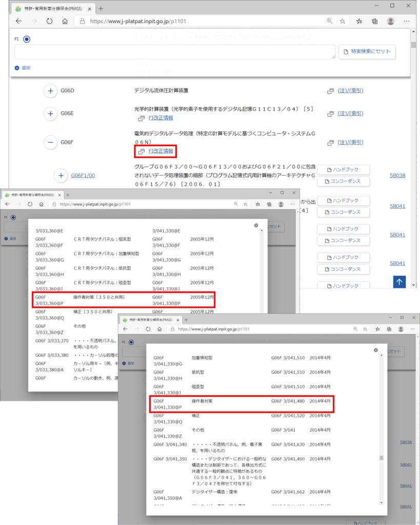Open the FI改正情報 link under G06F
The height and width of the screenshot is (525, 420).
[160, 151]
